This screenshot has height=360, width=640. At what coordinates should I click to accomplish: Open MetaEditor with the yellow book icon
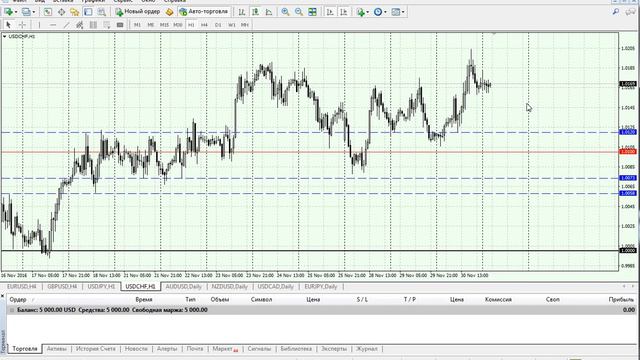(x=169, y=12)
